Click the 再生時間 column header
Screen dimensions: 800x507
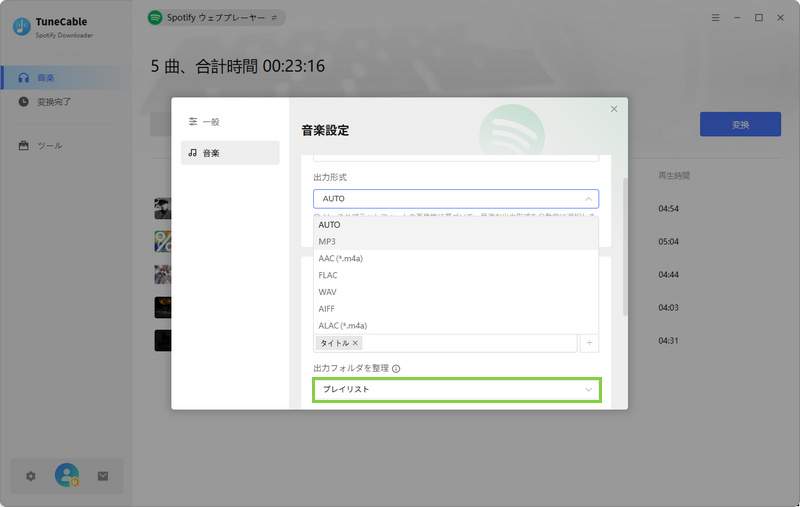click(673, 175)
